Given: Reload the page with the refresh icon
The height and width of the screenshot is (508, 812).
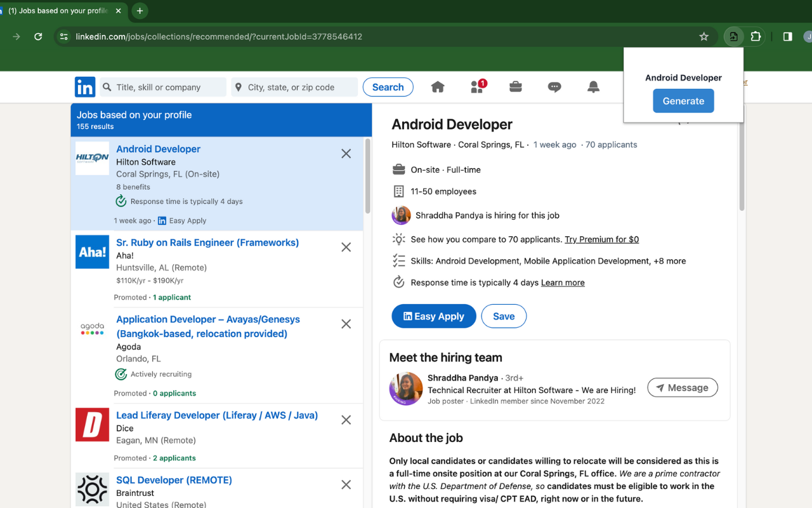Looking at the screenshot, I should [38, 36].
